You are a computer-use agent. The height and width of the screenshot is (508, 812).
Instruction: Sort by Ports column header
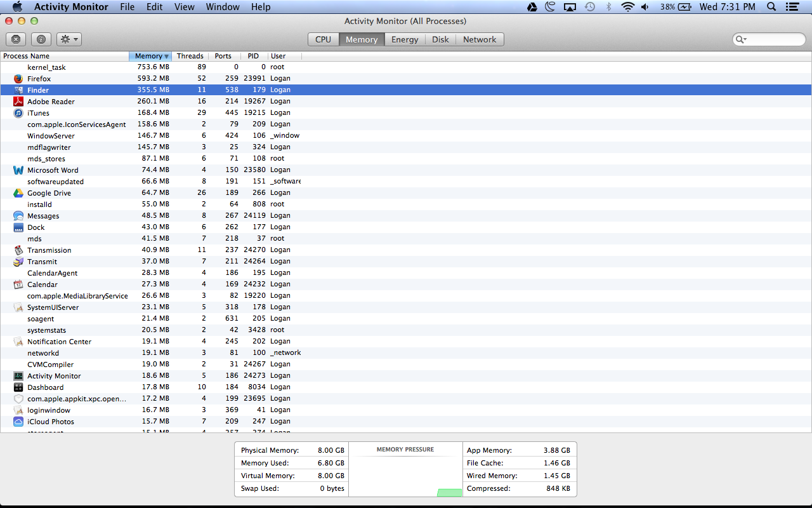tap(223, 56)
